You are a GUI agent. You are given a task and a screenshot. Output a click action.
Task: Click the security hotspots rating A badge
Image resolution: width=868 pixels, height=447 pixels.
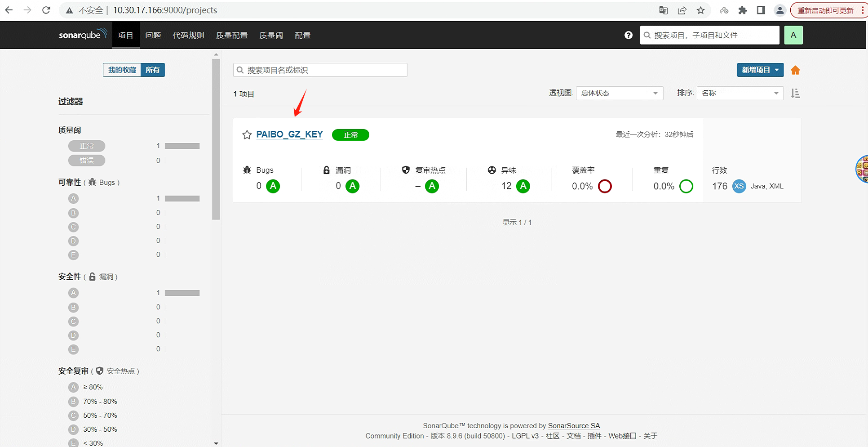[x=432, y=186]
